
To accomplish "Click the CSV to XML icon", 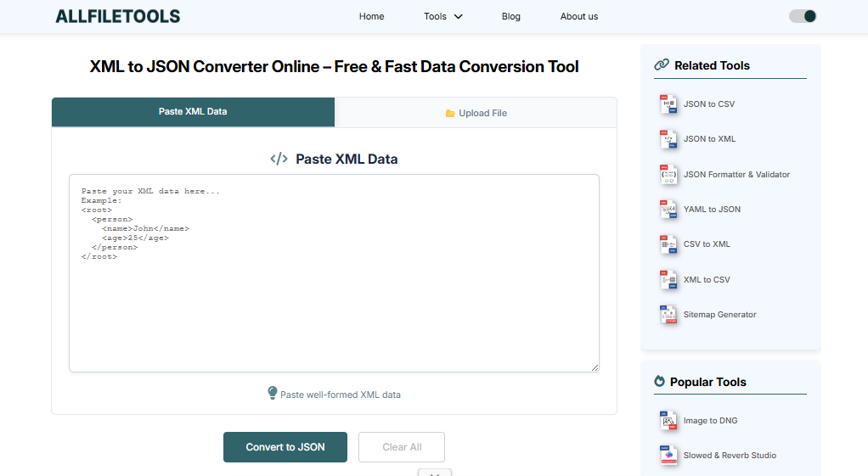I will (668, 244).
